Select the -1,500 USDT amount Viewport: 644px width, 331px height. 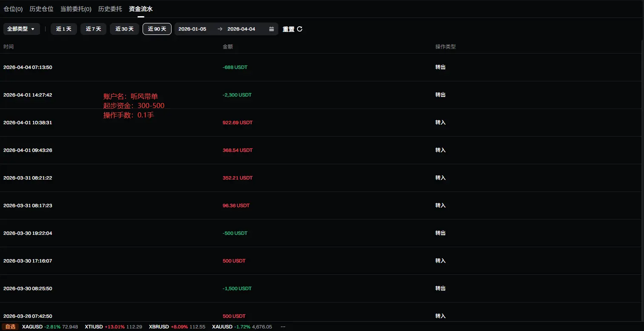237,288
